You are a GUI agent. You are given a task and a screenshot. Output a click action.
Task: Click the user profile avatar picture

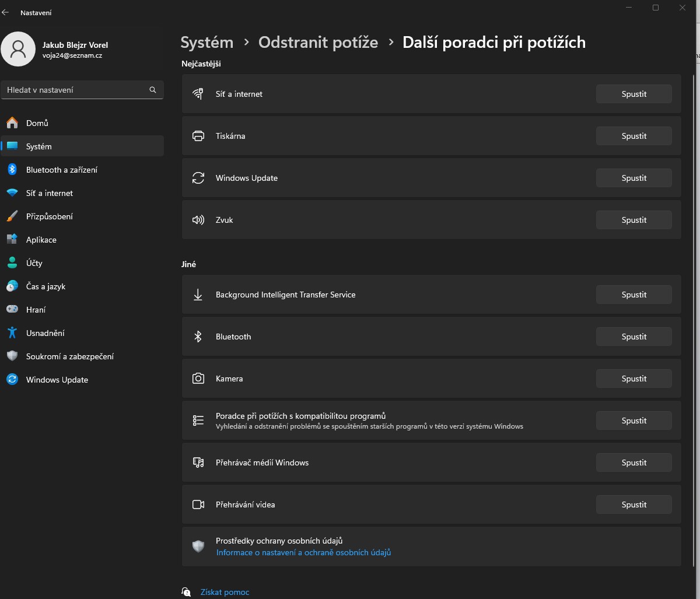coord(19,50)
